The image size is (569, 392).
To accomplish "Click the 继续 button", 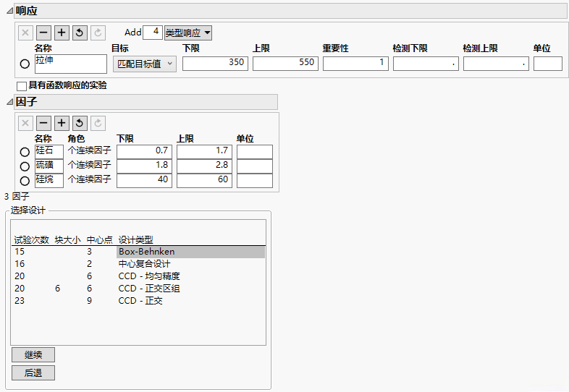I will (x=33, y=354).
